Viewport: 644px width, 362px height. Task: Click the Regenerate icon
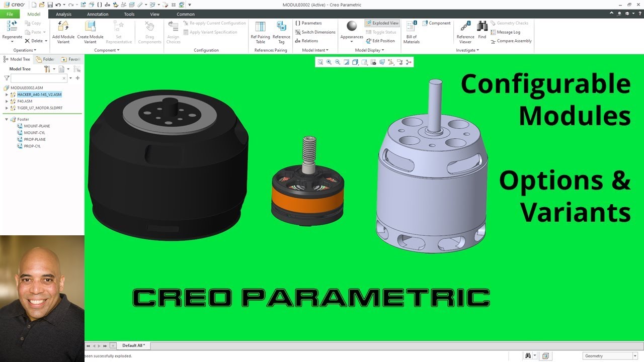pos(12,26)
